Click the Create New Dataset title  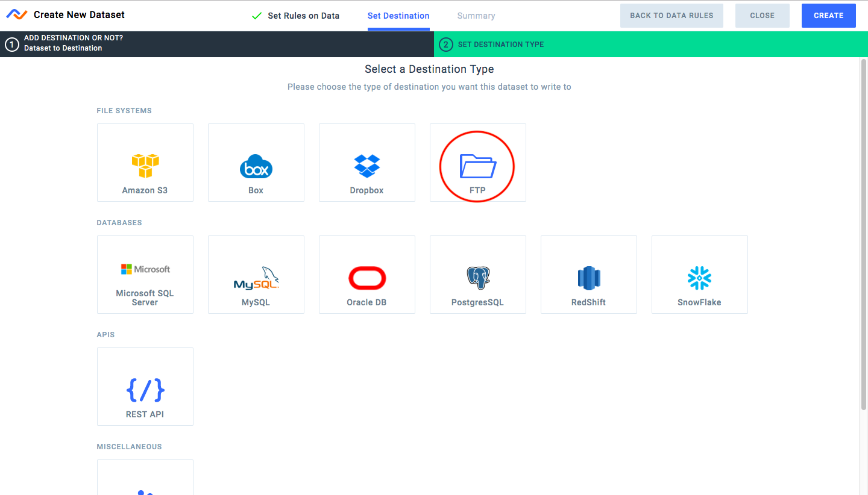pos(80,14)
